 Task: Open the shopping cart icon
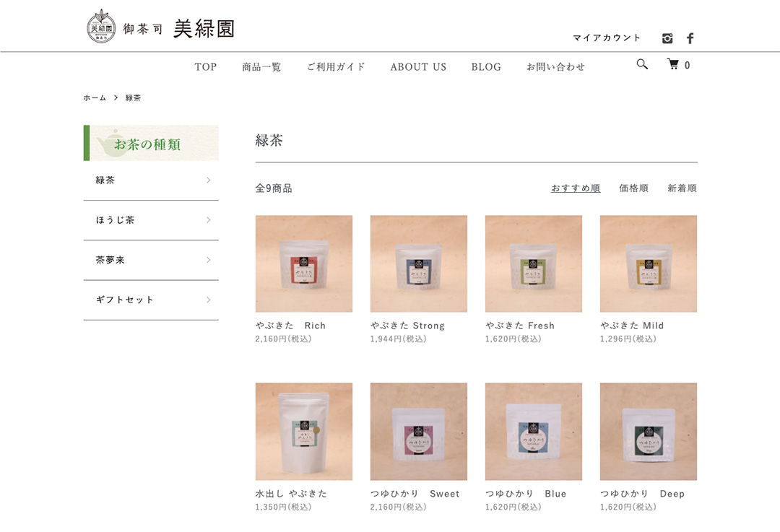pyautogui.click(x=673, y=64)
